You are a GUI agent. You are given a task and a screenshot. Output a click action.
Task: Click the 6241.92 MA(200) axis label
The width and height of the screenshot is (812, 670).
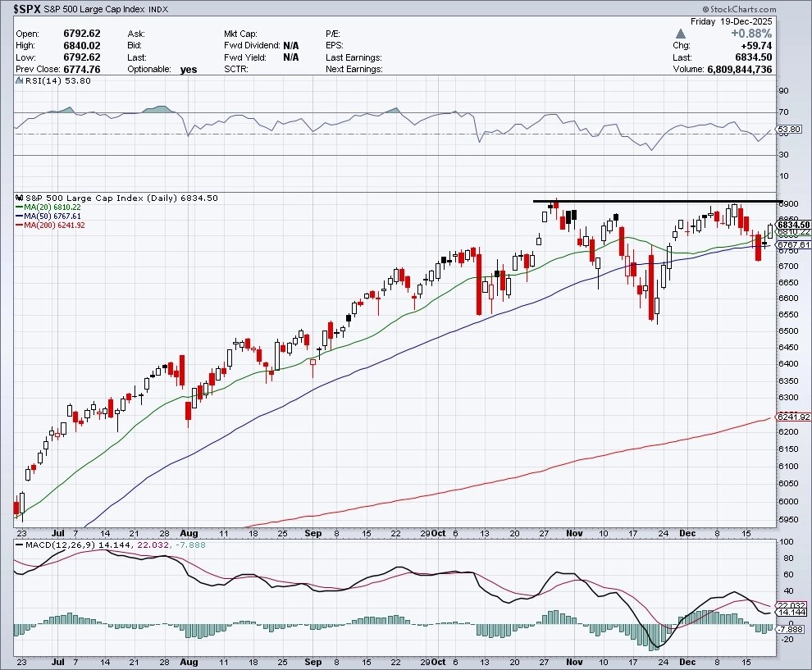click(793, 417)
